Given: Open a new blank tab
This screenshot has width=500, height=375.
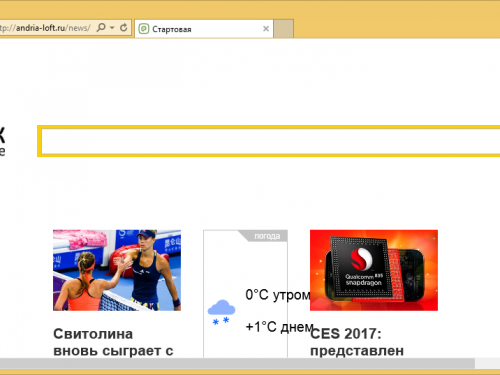Looking at the screenshot, I should (284, 29).
